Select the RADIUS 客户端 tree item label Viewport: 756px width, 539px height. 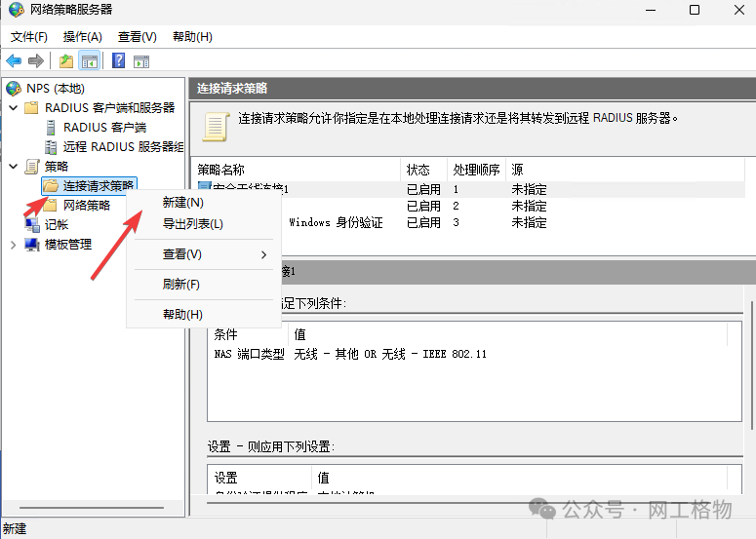(x=104, y=127)
